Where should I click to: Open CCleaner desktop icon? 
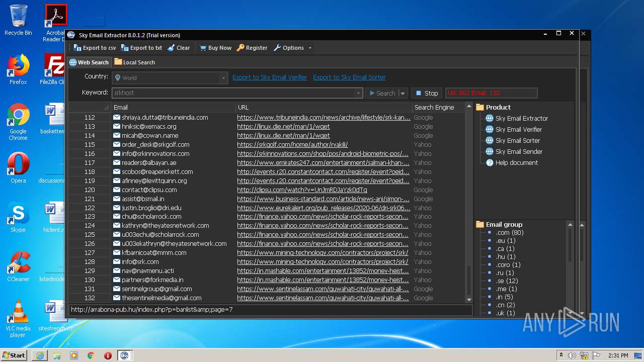[x=18, y=266]
